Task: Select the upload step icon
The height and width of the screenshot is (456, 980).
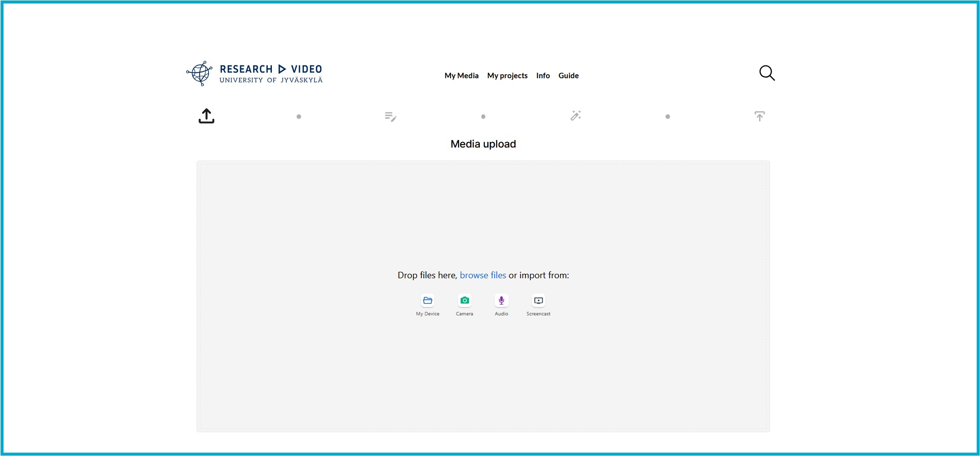Action: pos(206,116)
